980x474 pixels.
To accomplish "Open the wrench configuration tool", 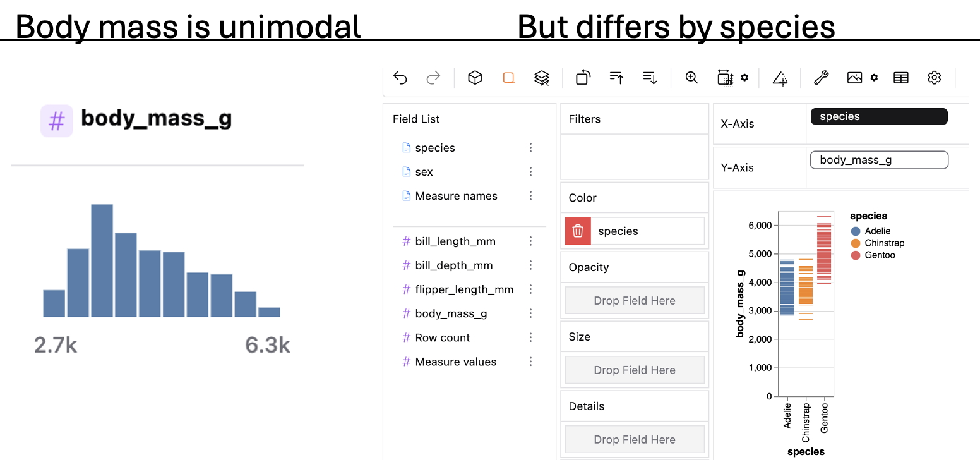I will click(820, 77).
